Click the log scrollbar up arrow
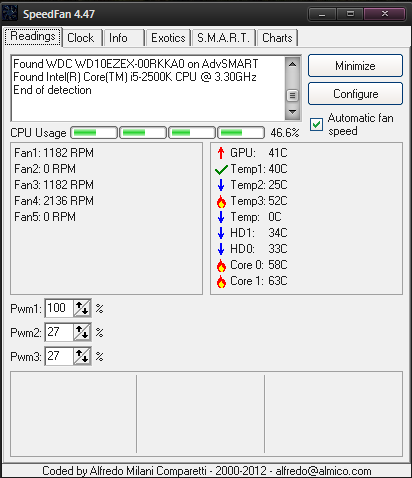Image resolution: width=412 pixels, height=478 pixels. (x=292, y=64)
